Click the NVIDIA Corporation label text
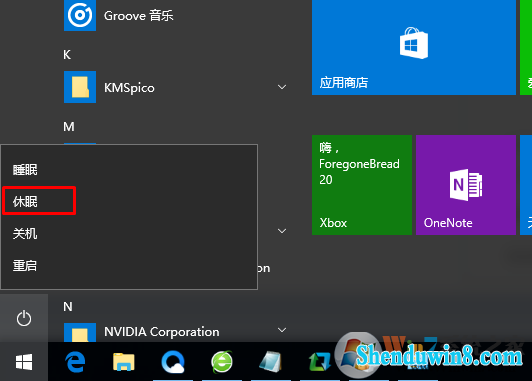This screenshot has height=381, width=532. pos(162,331)
